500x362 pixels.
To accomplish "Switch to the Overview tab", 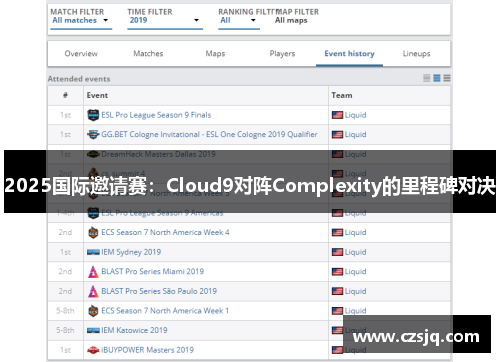I will (81, 54).
